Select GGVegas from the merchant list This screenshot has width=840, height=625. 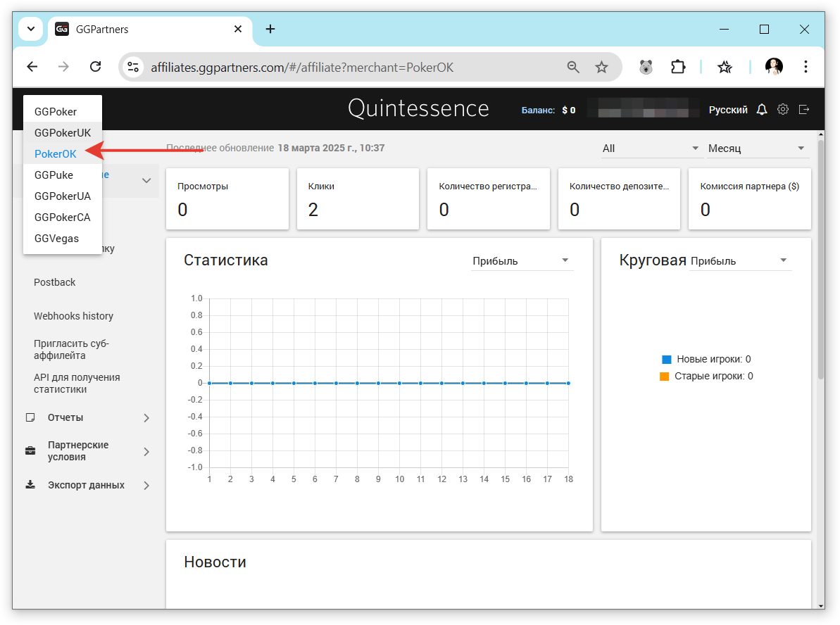point(63,239)
